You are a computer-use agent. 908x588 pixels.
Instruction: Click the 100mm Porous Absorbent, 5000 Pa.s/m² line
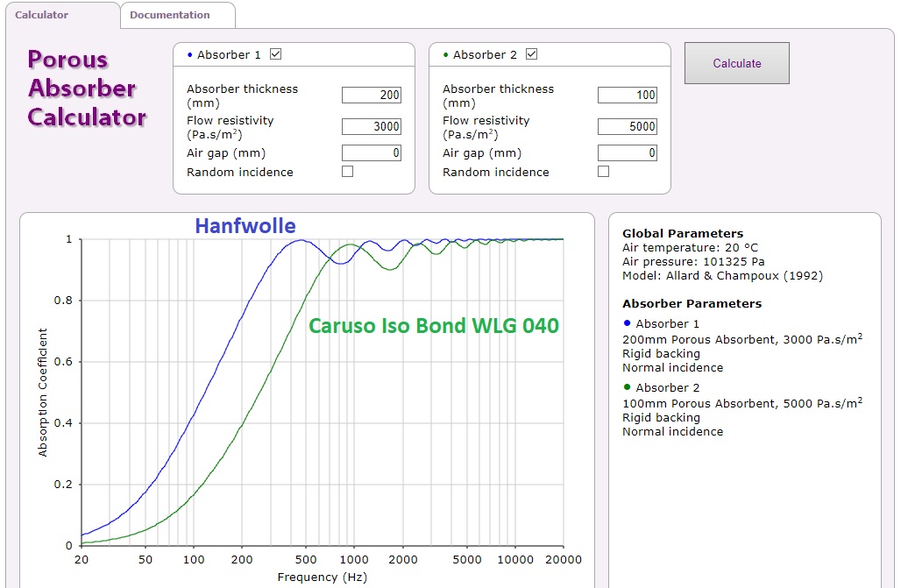tap(742, 403)
